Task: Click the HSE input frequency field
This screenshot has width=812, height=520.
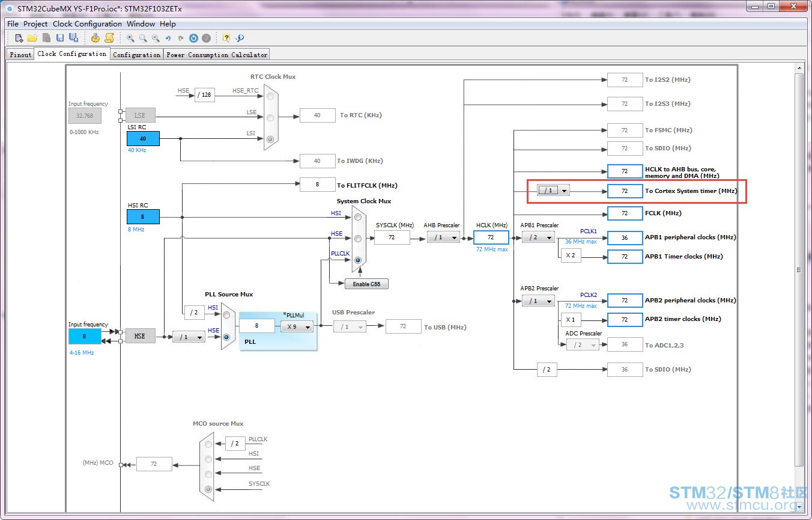Action: [85, 337]
